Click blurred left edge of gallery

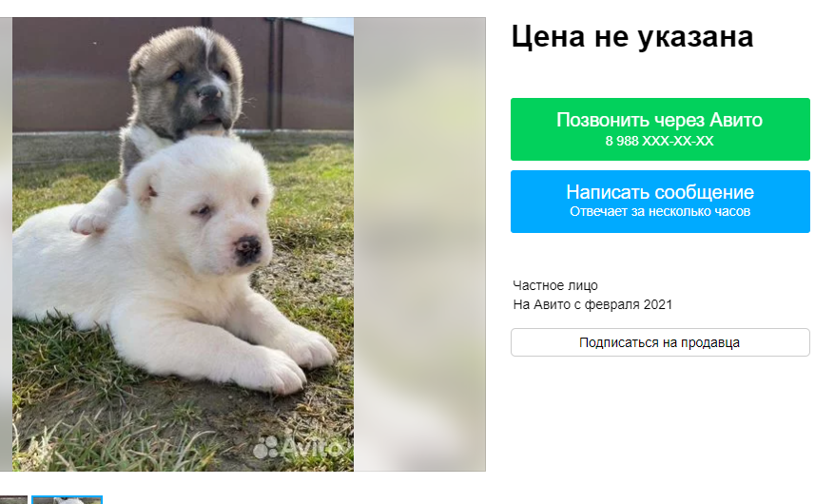6,244
